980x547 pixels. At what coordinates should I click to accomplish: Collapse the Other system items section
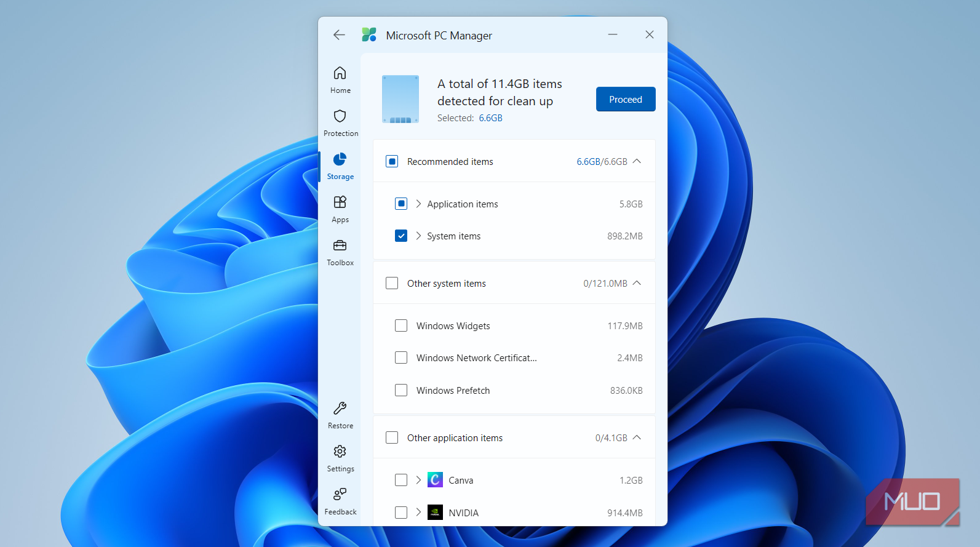pyautogui.click(x=637, y=283)
